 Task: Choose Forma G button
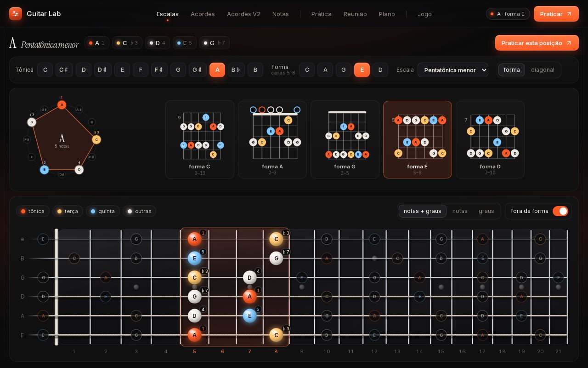point(344,70)
